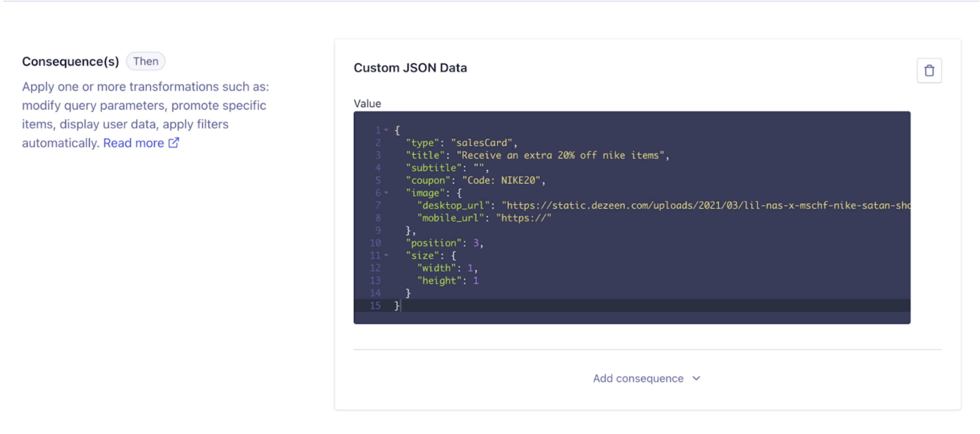Click the Value label above the editor

367,103
